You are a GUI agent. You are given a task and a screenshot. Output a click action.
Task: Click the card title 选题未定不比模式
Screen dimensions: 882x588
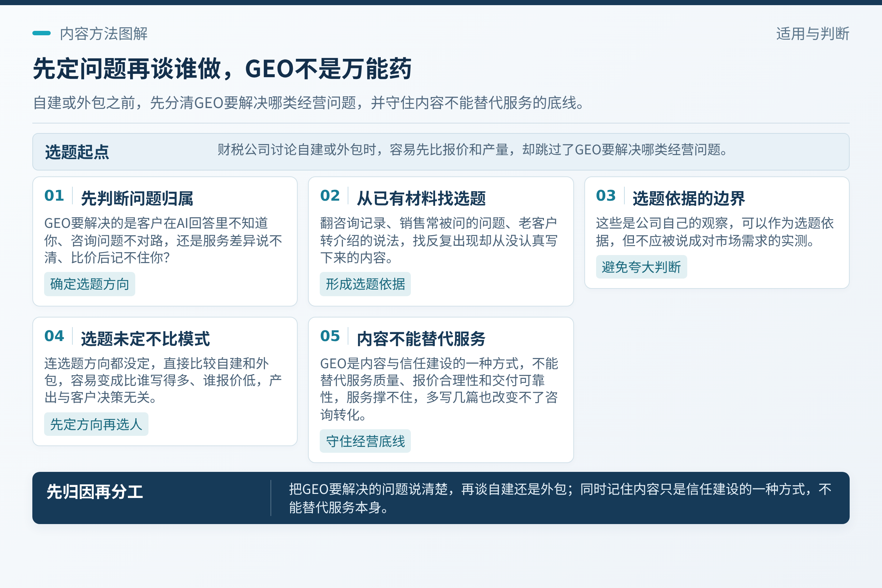(x=146, y=338)
